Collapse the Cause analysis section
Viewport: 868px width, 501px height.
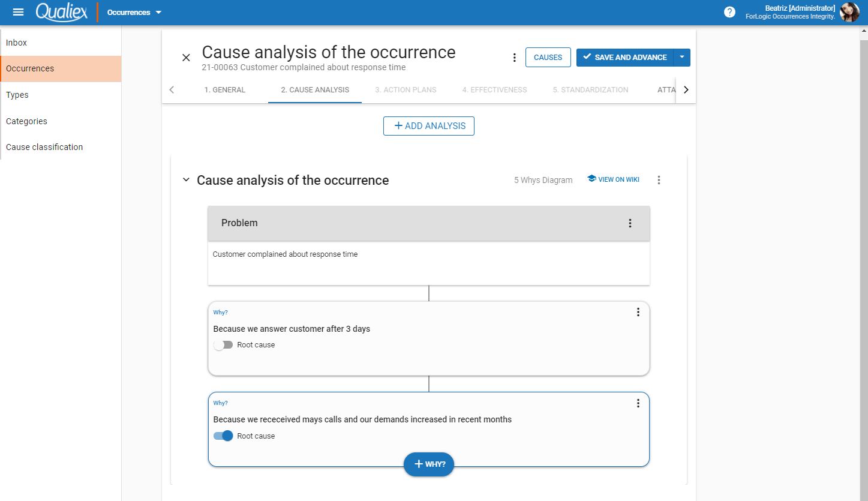[186, 180]
